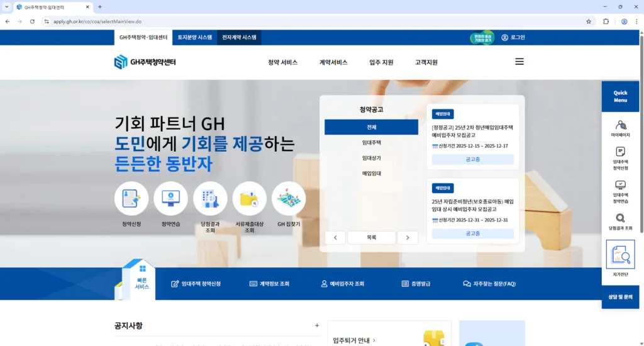This screenshot has height=346, width=644.
Task: Filter announcements by 매입임대
Action: click(x=371, y=173)
